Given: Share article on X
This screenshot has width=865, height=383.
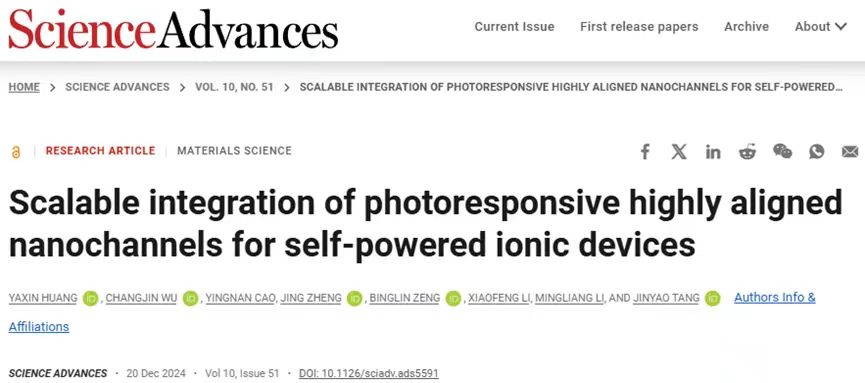Looking at the screenshot, I should pyautogui.click(x=679, y=151).
